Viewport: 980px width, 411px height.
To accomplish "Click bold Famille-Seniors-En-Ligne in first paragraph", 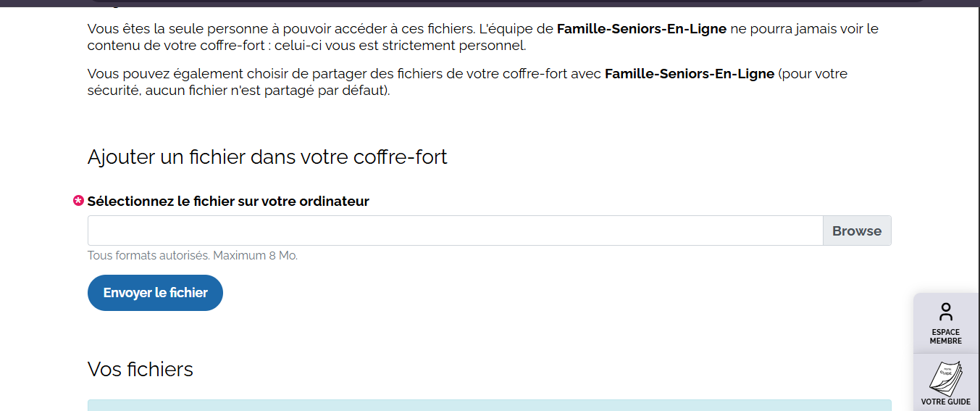I will pos(641,29).
